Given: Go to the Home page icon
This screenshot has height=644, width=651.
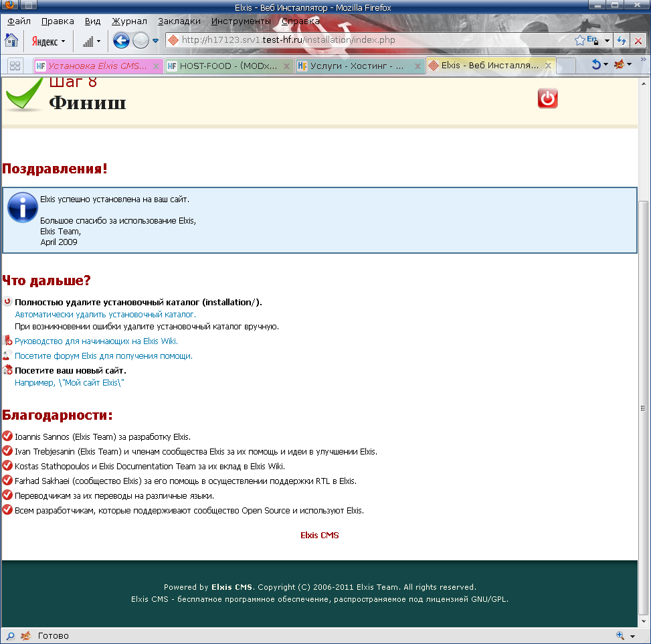Looking at the screenshot, I should pos(11,41).
